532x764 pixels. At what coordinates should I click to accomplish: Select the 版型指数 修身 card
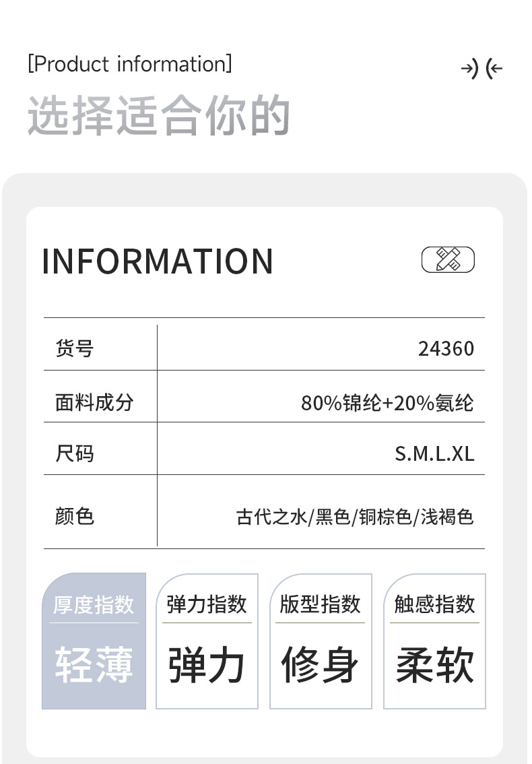tap(321, 641)
